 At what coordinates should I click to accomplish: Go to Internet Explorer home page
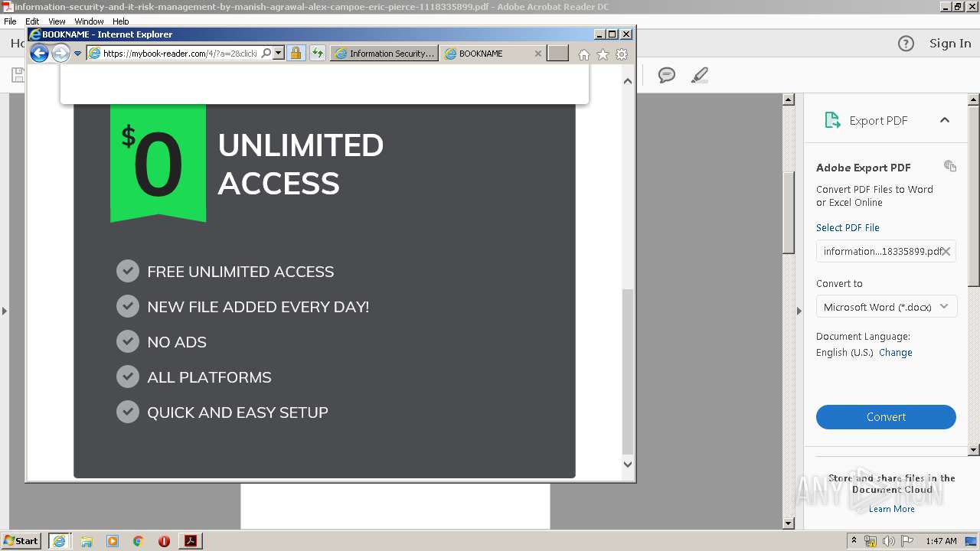point(584,54)
